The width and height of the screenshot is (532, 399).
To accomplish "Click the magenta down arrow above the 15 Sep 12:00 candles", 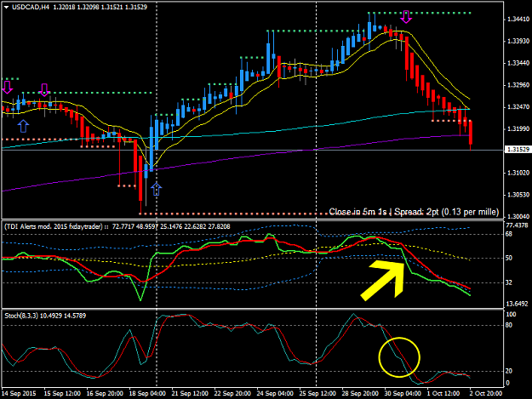I will click(44, 90).
